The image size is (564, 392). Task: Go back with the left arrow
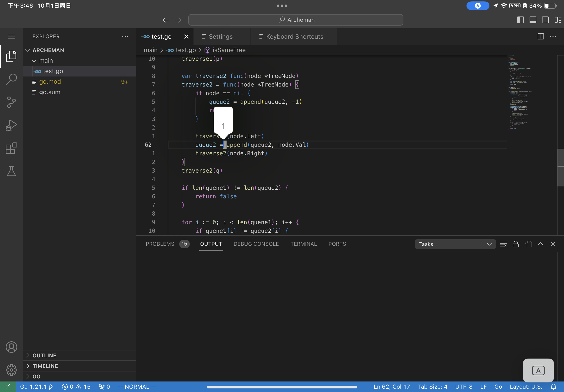[166, 20]
